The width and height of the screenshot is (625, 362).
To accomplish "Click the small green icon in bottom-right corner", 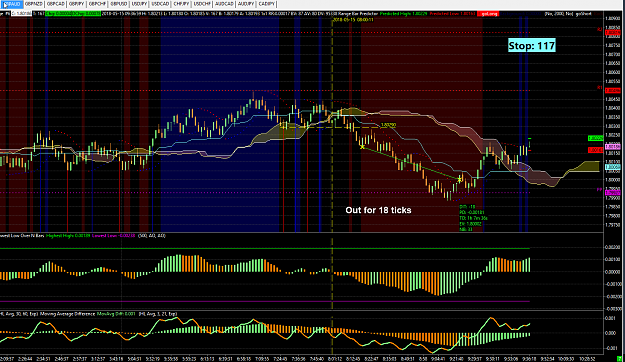I will pos(620,358).
